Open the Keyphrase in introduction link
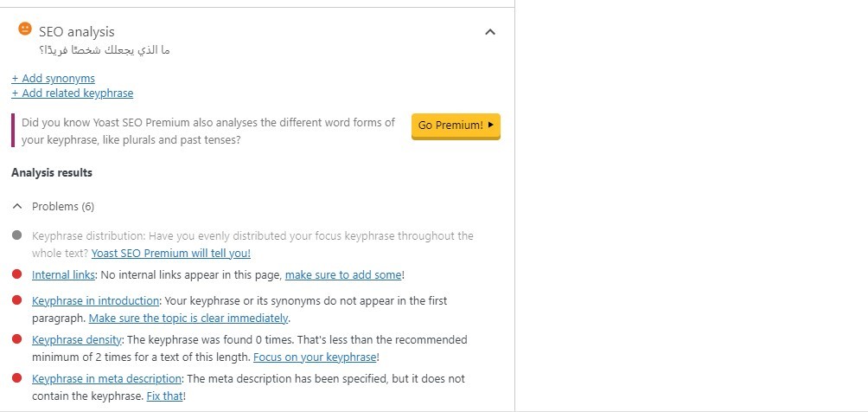 tap(96, 301)
